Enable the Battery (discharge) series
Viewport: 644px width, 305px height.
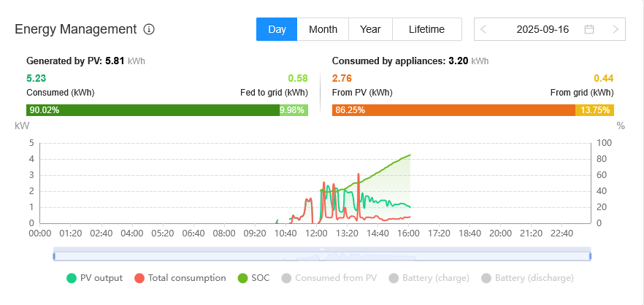(x=527, y=278)
